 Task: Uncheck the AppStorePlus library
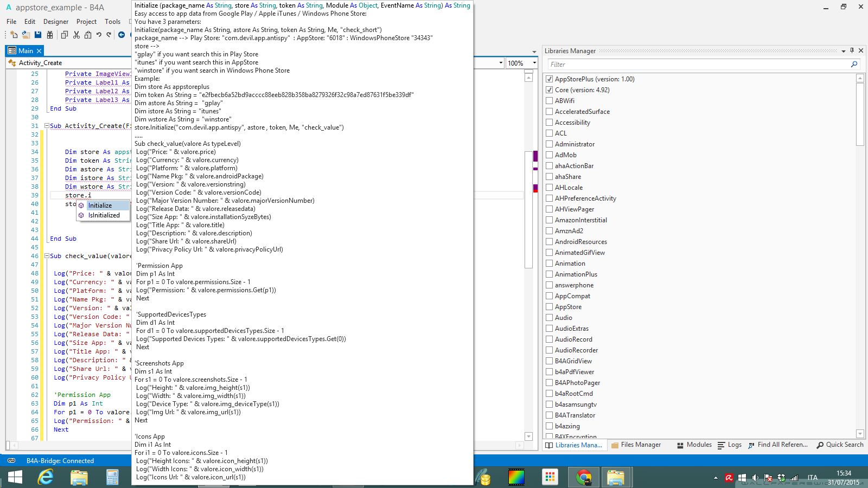pyautogui.click(x=550, y=79)
